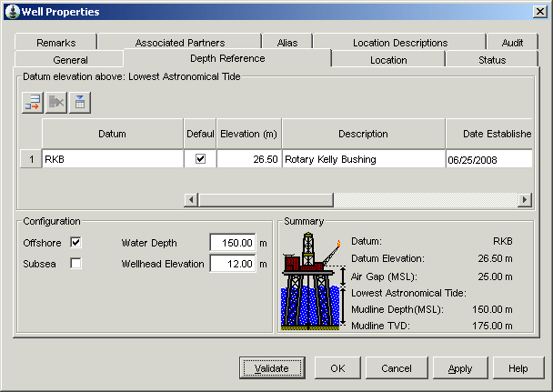Click the Well Properties title bar icon
Viewport: 553px width, 392px height.
point(13,12)
